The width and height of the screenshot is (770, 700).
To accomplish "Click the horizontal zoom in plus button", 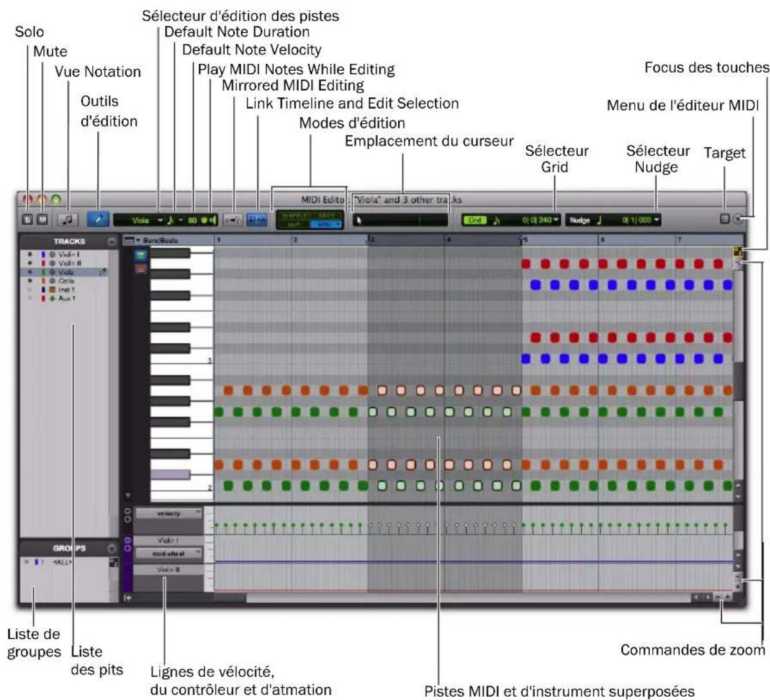I will click(x=728, y=597).
